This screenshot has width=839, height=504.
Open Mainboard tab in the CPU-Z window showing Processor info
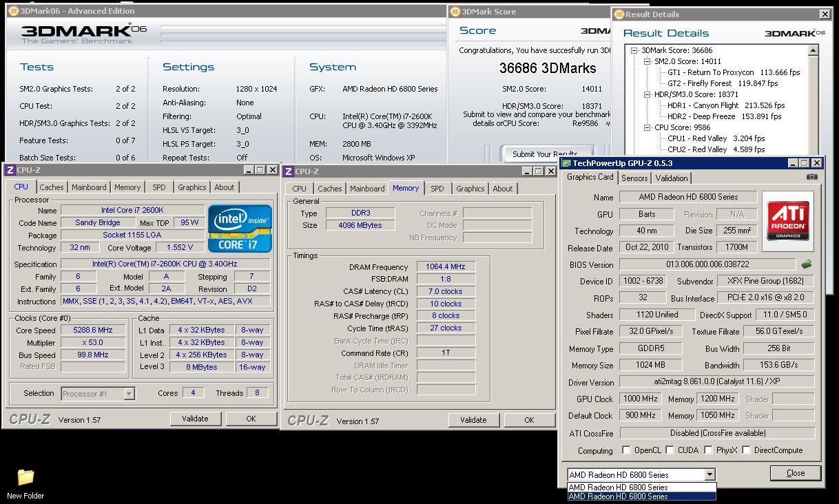pos(89,187)
